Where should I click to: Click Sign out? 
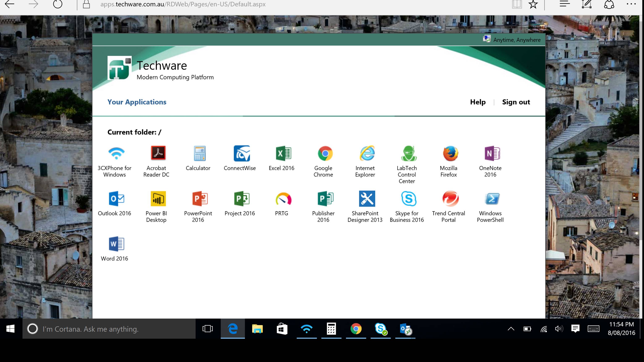point(516,102)
